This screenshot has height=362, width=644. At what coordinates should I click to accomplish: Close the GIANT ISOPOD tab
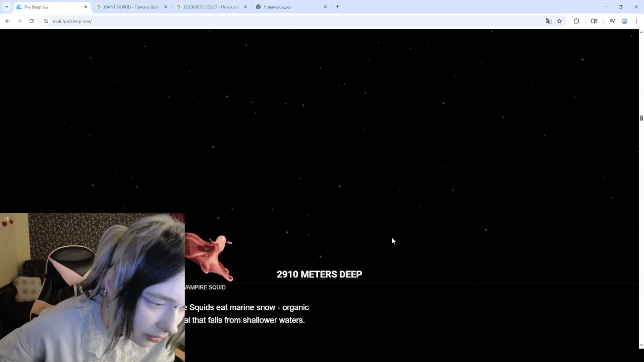[165, 7]
